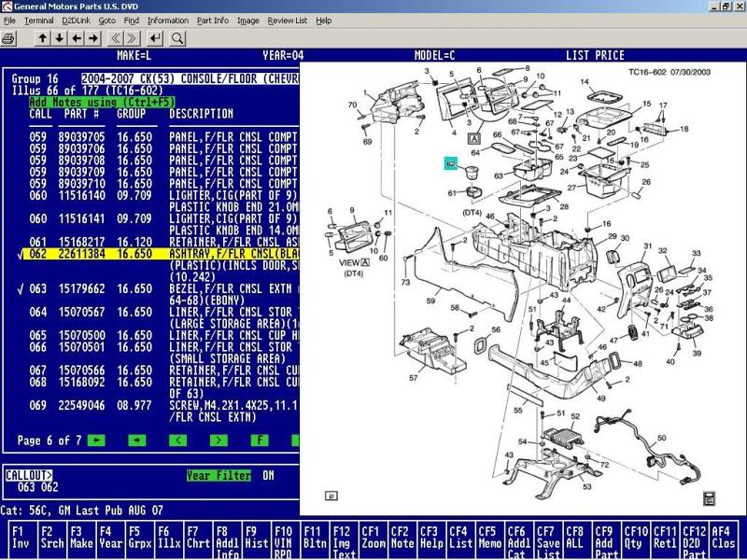Click the calculator icon in illustration corner
The width and height of the screenshot is (747, 560).
709,498
